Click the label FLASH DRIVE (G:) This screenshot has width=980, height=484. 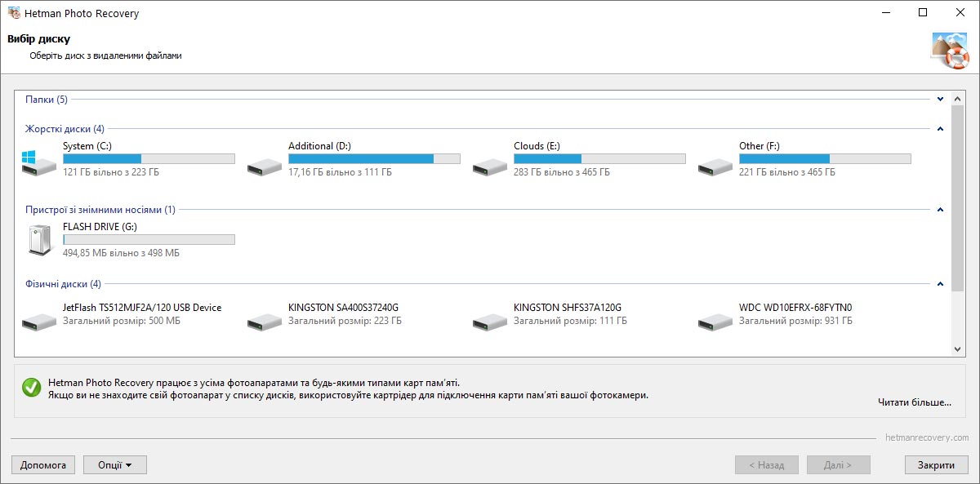pyautogui.click(x=100, y=227)
